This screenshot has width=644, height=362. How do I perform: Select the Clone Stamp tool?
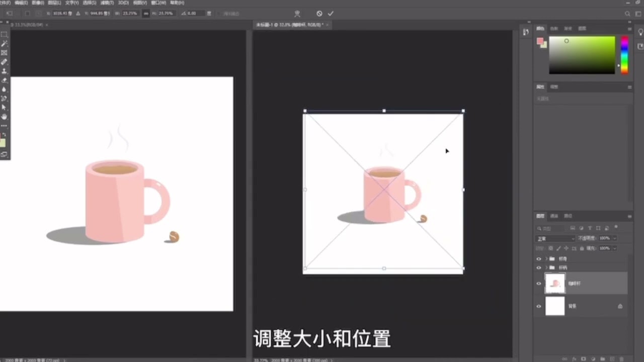point(4,71)
